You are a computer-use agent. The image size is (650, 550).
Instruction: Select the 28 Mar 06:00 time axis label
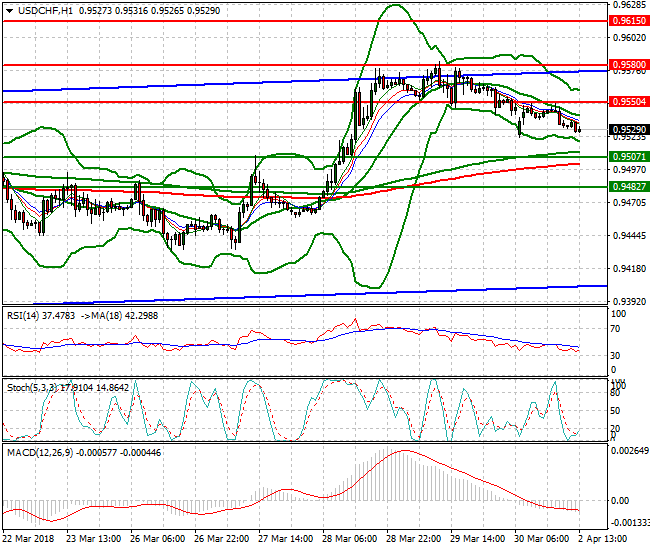point(349,539)
